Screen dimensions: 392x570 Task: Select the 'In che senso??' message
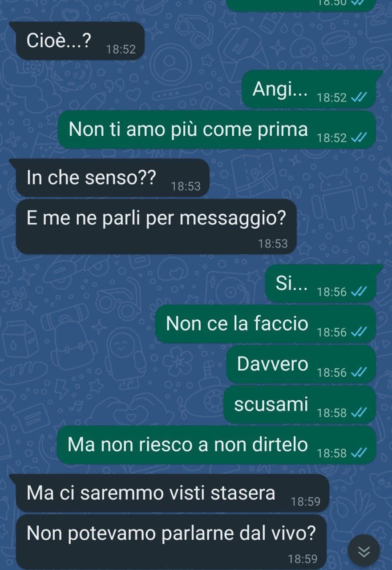click(x=112, y=178)
